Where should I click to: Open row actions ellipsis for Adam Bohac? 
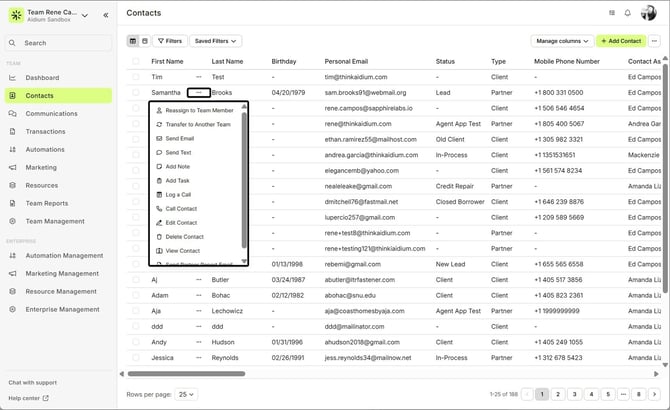click(x=199, y=295)
